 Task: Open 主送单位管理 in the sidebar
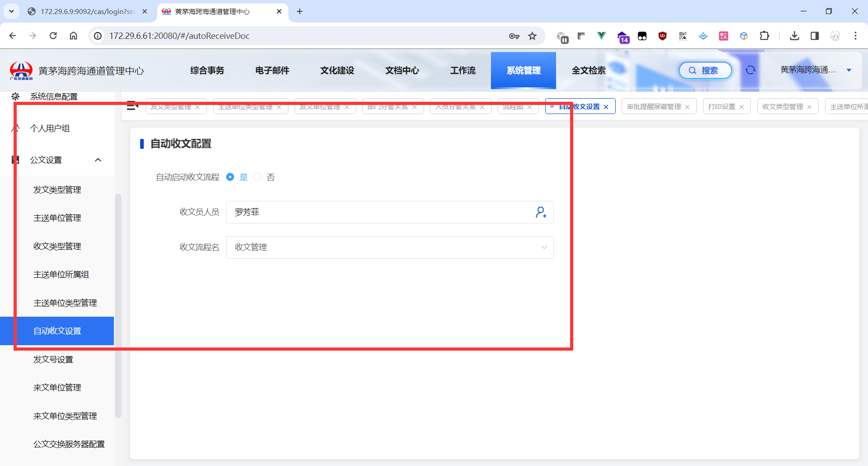click(x=57, y=218)
